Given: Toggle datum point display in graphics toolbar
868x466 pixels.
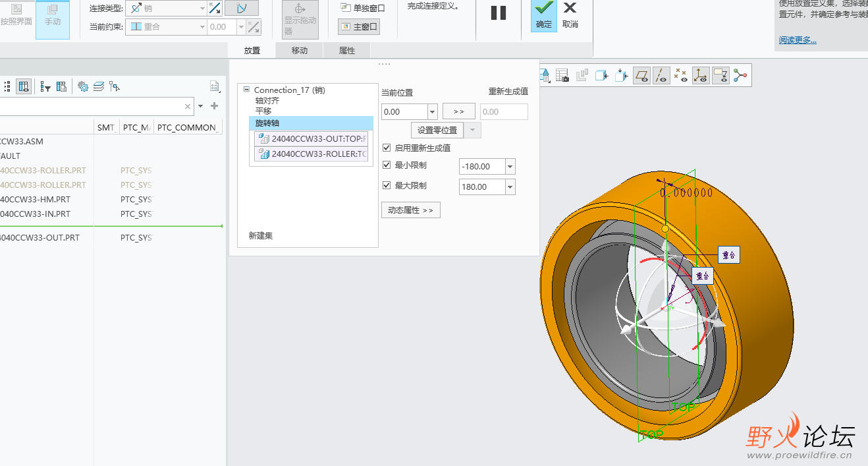Looking at the screenshot, I should (x=681, y=76).
